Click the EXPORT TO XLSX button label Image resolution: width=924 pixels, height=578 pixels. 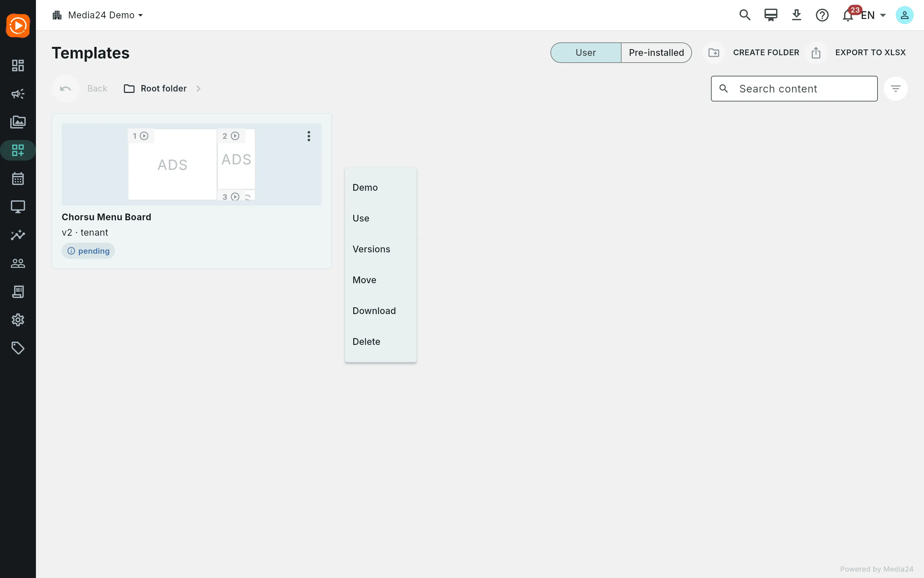point(870,52)
